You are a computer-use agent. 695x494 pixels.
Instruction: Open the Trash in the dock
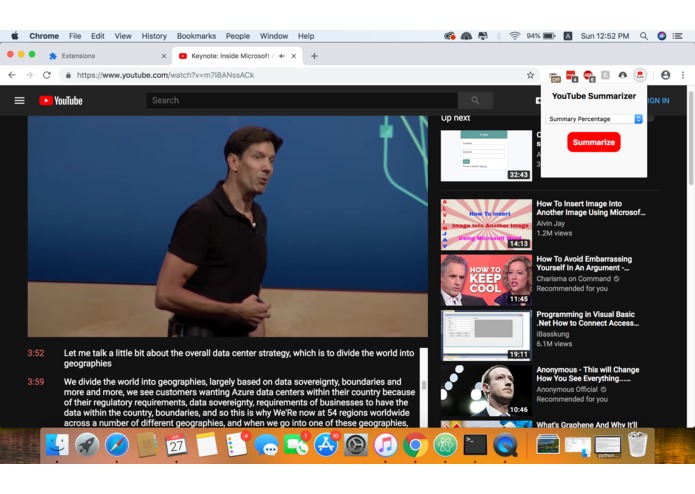637,444
